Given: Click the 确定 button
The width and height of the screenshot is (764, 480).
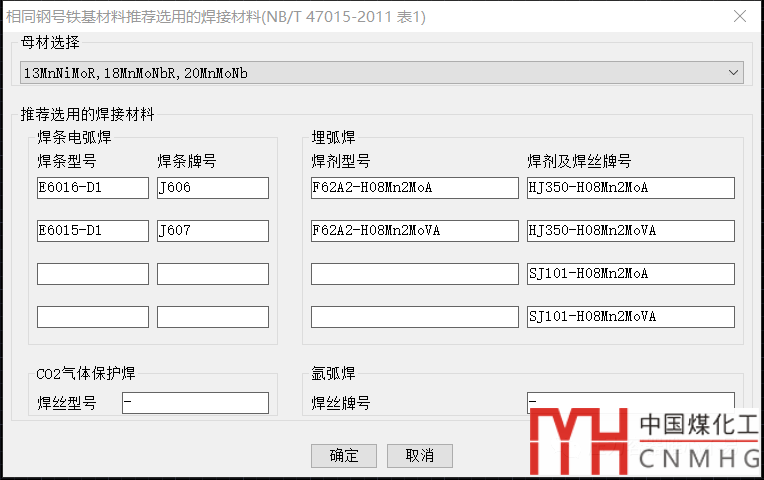Looking at the screenshot, I should (x=344, y=455).
